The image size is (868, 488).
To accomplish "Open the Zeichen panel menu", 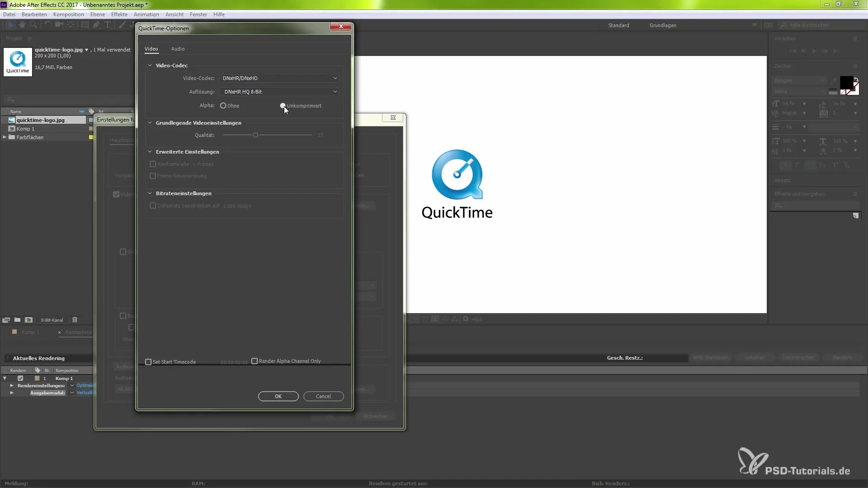I will (855, 66).
